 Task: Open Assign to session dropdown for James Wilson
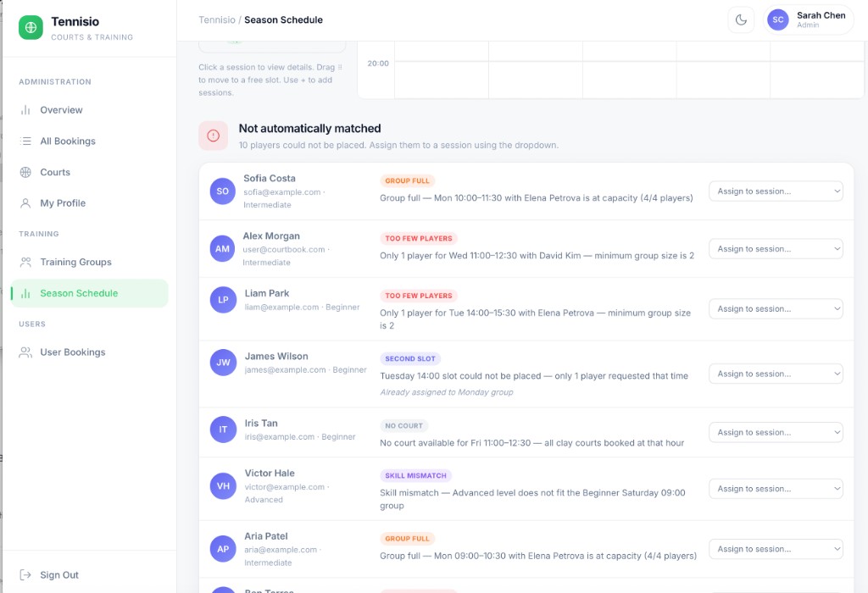776,374
